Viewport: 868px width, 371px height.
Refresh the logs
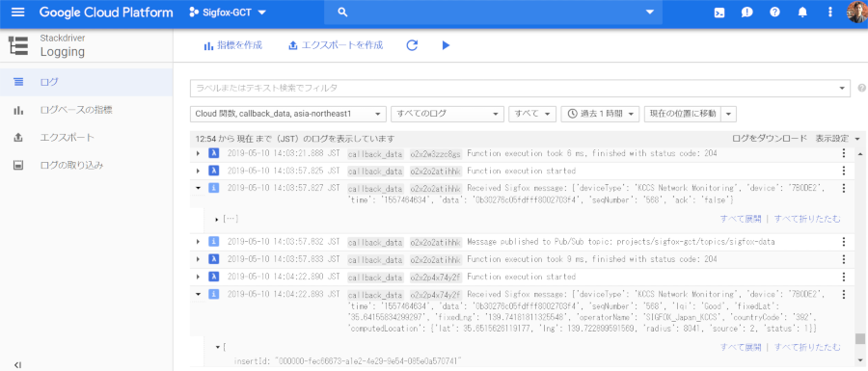click(x=412, y=45)
